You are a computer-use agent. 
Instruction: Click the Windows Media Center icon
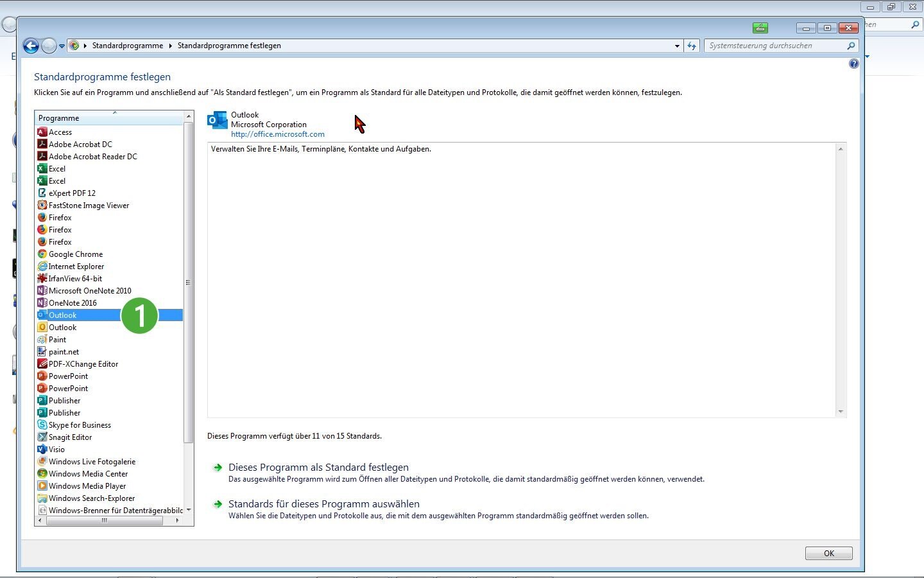click(42, 474)
